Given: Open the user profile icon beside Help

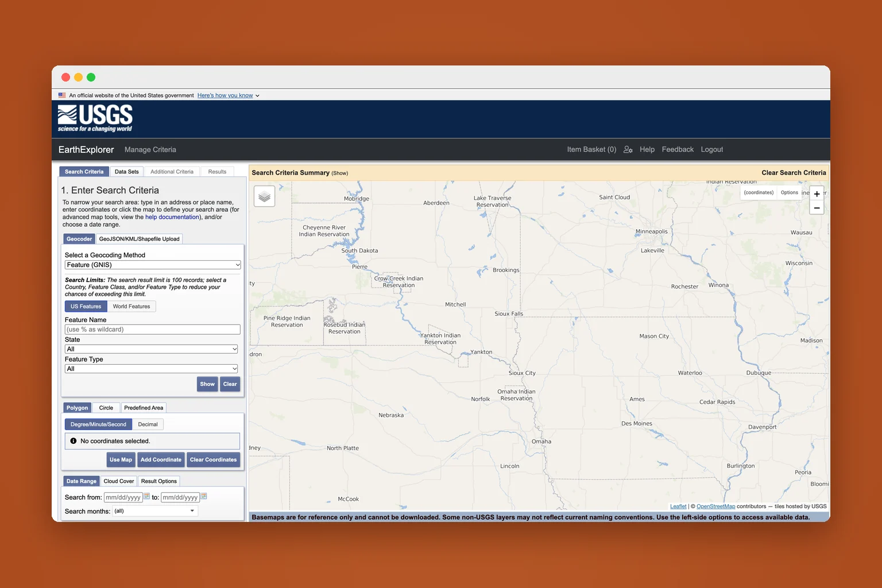Looking at the screenshot, I should [628, 149].
